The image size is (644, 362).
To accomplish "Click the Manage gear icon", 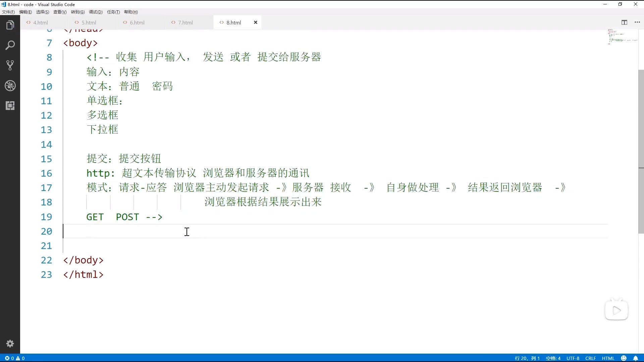I will click(x=10, y=344).
